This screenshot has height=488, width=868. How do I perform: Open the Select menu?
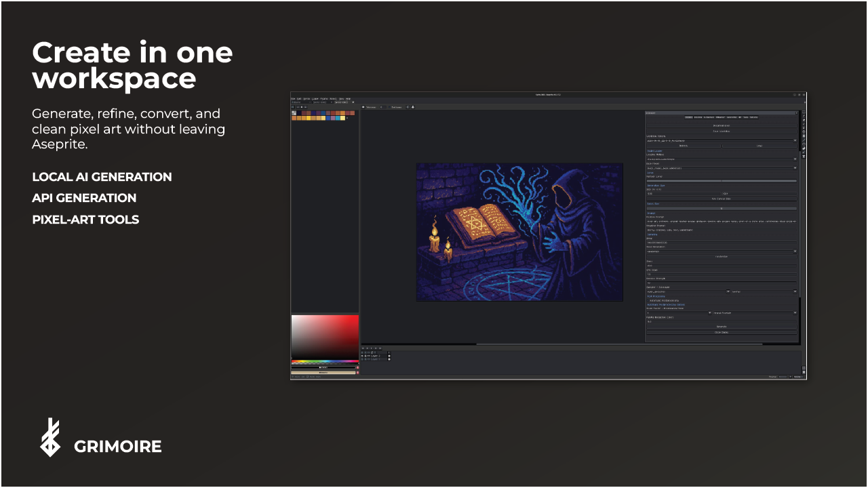pos(333,99)
